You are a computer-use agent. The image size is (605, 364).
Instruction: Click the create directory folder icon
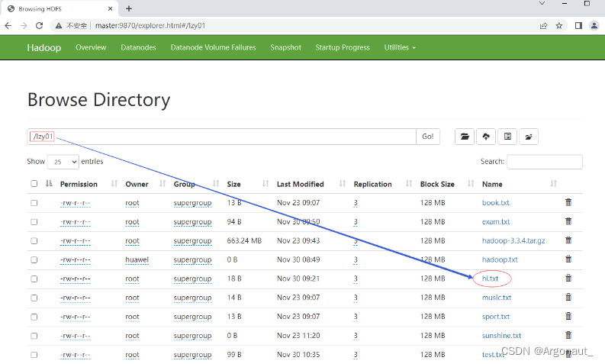[x=465, y=137]
